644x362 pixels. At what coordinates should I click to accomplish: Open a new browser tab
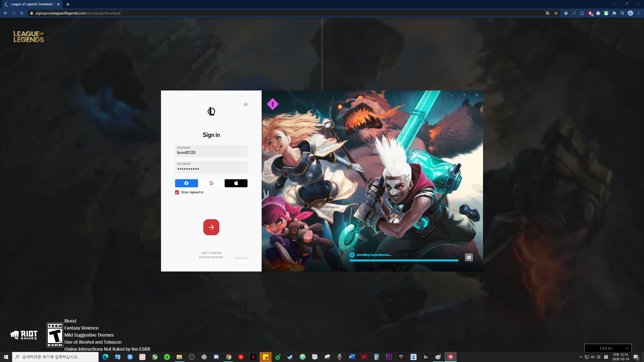click(x=68, y=4)
